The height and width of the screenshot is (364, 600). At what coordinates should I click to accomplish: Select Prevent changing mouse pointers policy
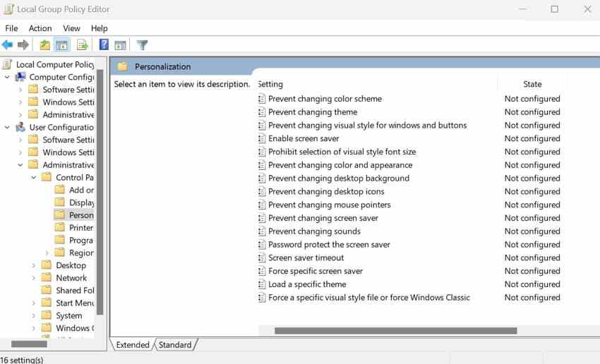point(330,205)
